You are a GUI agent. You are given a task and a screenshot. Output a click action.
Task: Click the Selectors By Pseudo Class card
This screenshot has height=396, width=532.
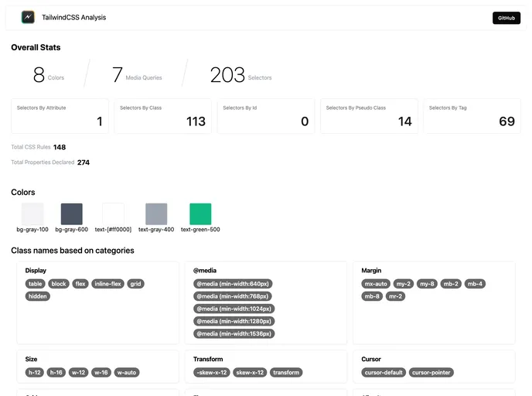click(369, 116)
